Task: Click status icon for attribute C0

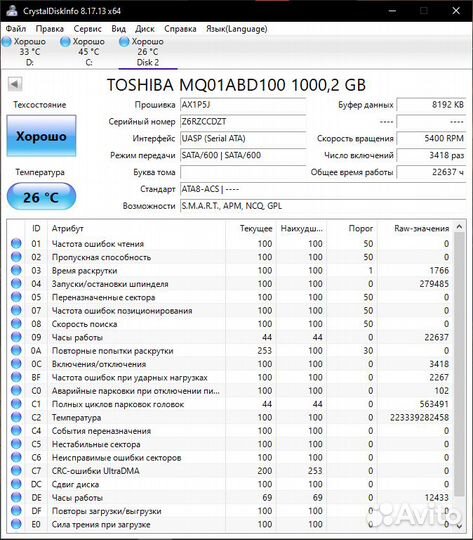Action: (x=16, y=391)
